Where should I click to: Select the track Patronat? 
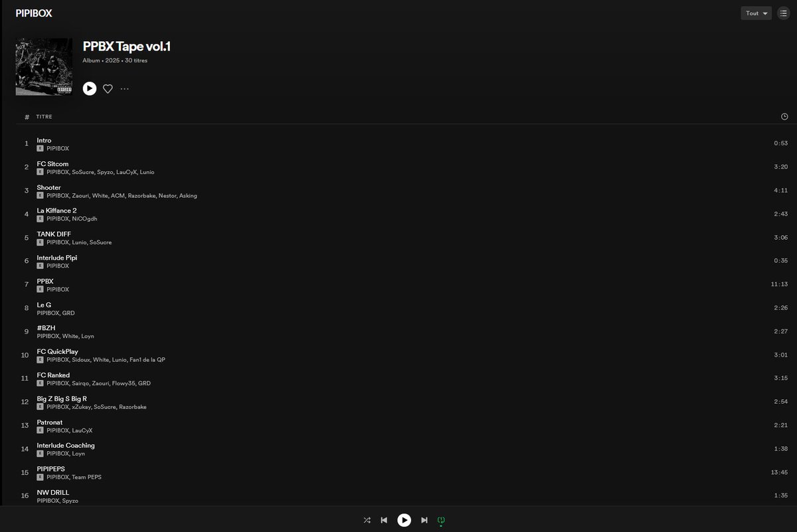(x=51, y=422)
